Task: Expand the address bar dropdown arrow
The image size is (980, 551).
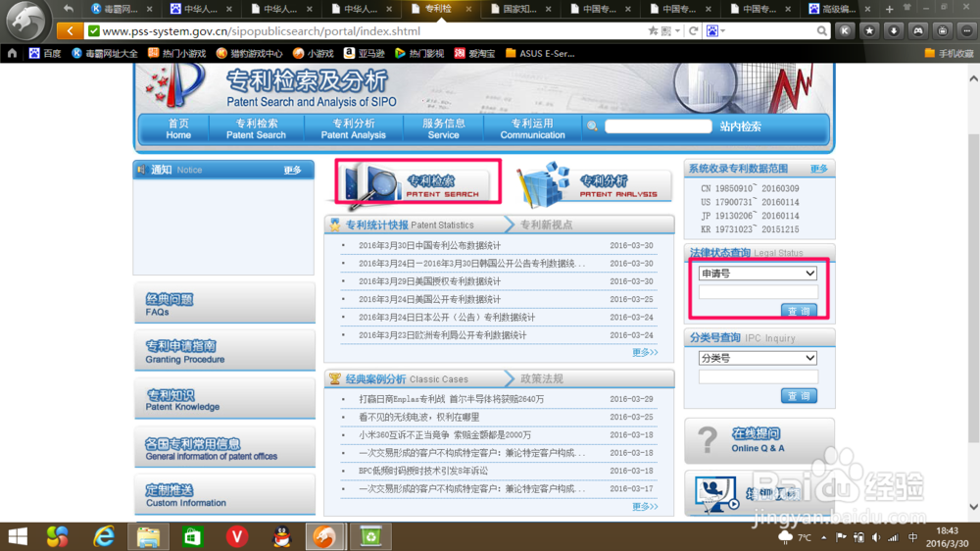Action: click(x=677, y=30)
